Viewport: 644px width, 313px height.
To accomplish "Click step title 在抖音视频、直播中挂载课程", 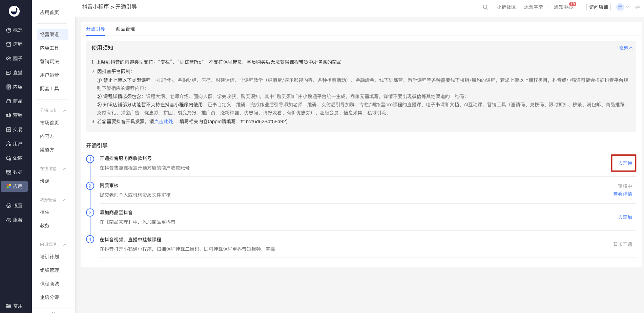I will (130, 240).
